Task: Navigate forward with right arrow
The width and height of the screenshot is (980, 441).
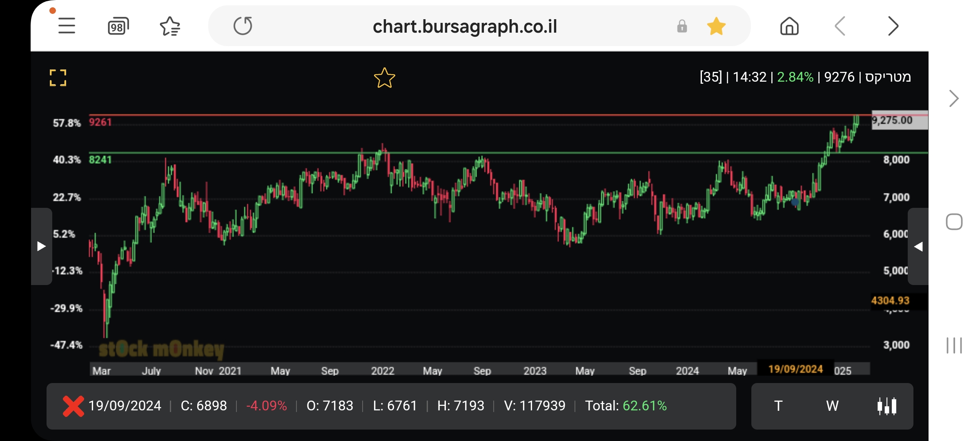Action: [x=893, y=27]
